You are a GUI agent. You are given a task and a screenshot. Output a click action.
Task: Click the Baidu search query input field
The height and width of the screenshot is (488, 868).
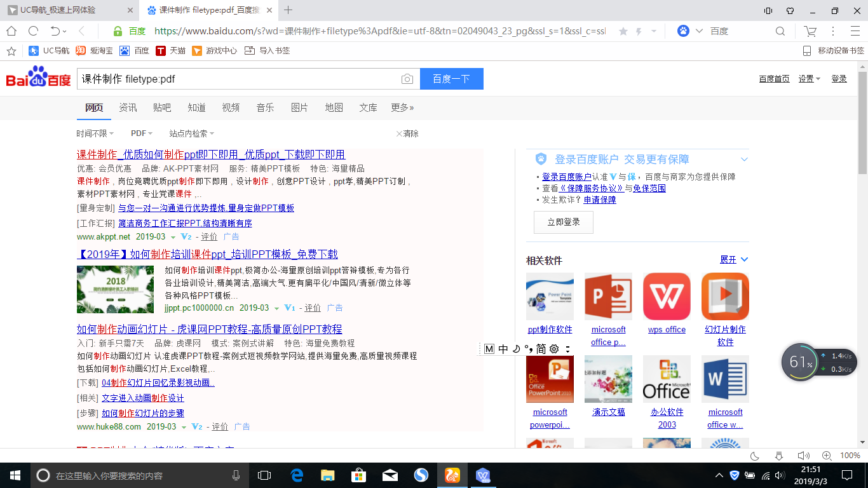[238, 79]
